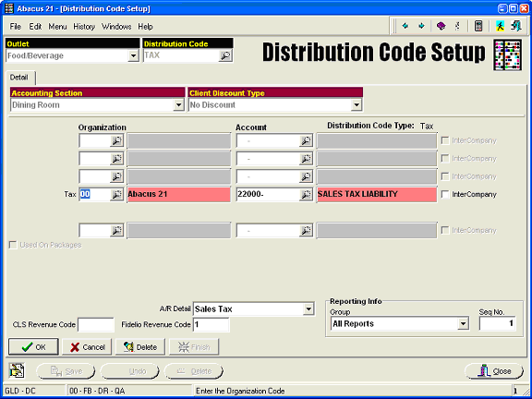Click the left arrow toolbar icon
The image size is (532, 399).
point(405,26)
